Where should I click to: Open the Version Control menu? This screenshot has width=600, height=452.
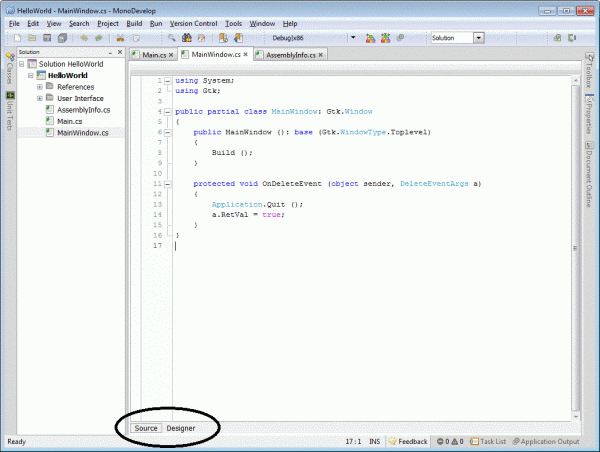[194, 24]
